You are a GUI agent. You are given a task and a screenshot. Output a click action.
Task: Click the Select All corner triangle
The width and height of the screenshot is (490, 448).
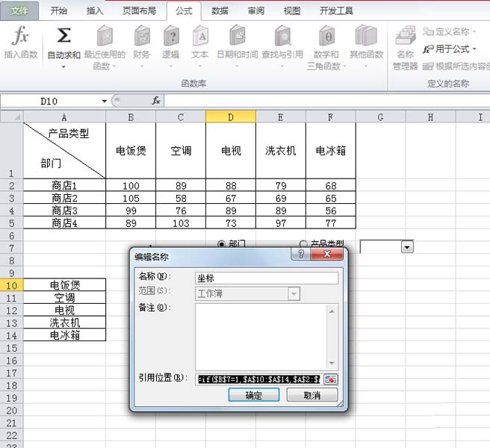tap(12, 116)
